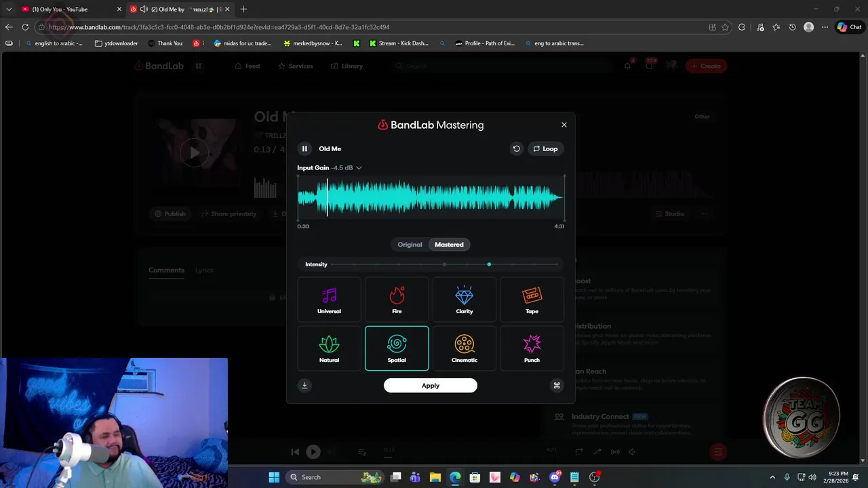Click the red Create button

point(706,66)
